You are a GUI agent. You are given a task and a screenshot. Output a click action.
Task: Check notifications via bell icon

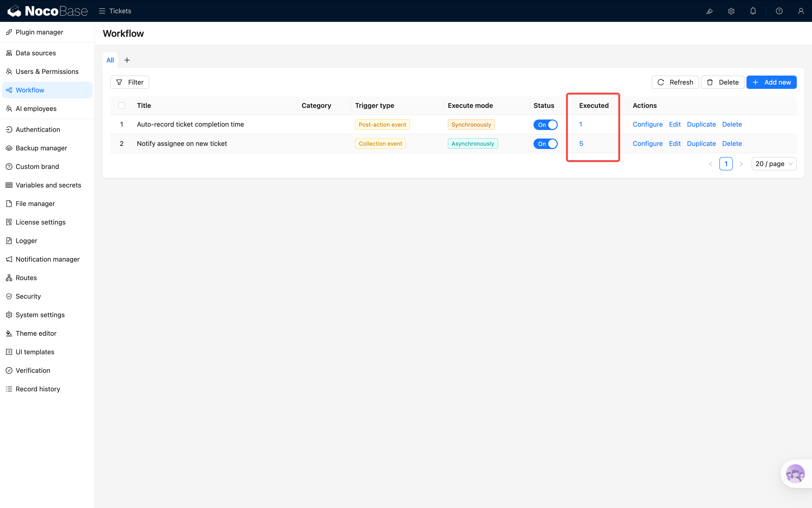[x=753, y=11]
